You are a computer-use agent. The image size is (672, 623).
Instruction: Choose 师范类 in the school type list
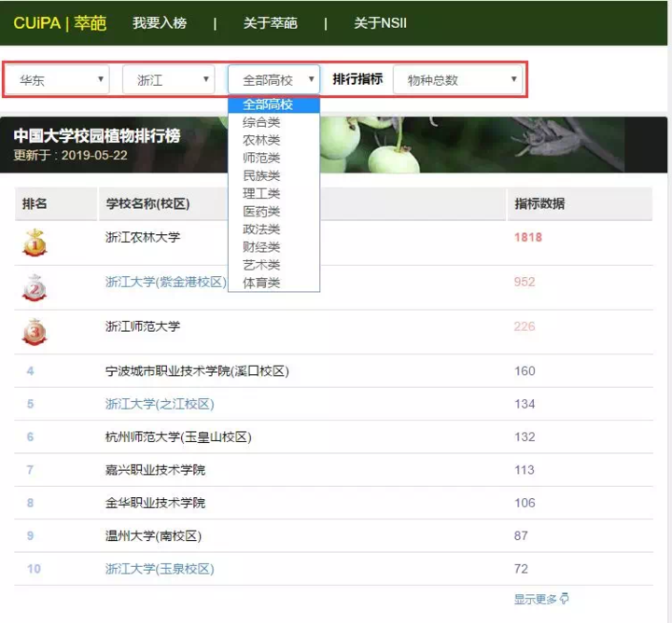[x=261, y=158]
